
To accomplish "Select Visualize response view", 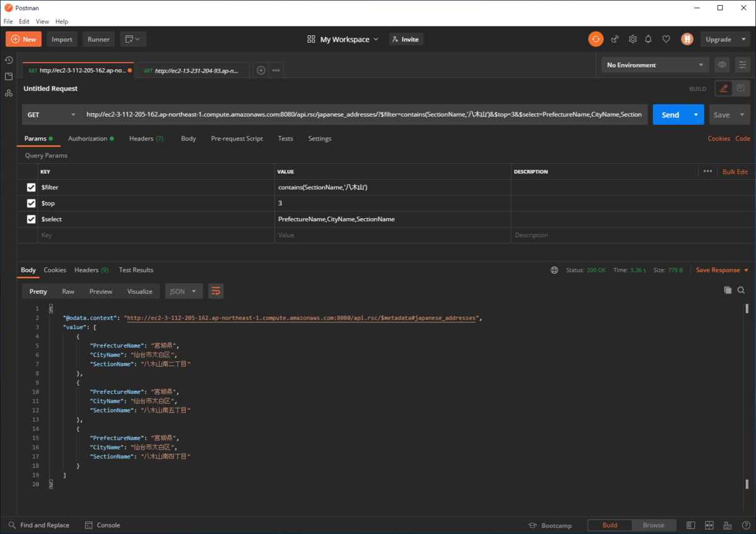I will [140, 291].
